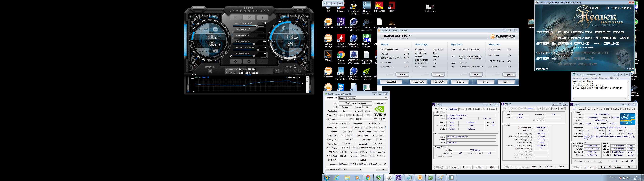Open the RealBench desktop icon
This screenshot has width=644, height=181.
(x=430, y=8)
